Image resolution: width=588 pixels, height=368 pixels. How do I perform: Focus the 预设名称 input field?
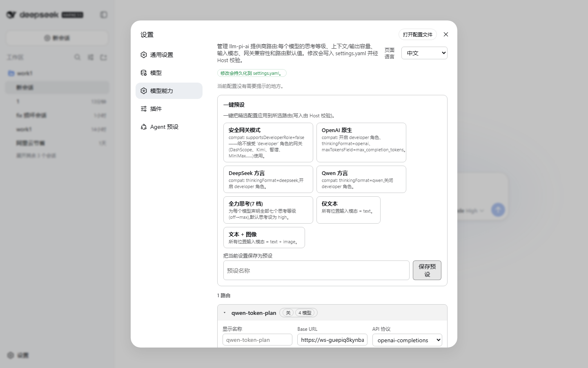click(x=316, y=270)
